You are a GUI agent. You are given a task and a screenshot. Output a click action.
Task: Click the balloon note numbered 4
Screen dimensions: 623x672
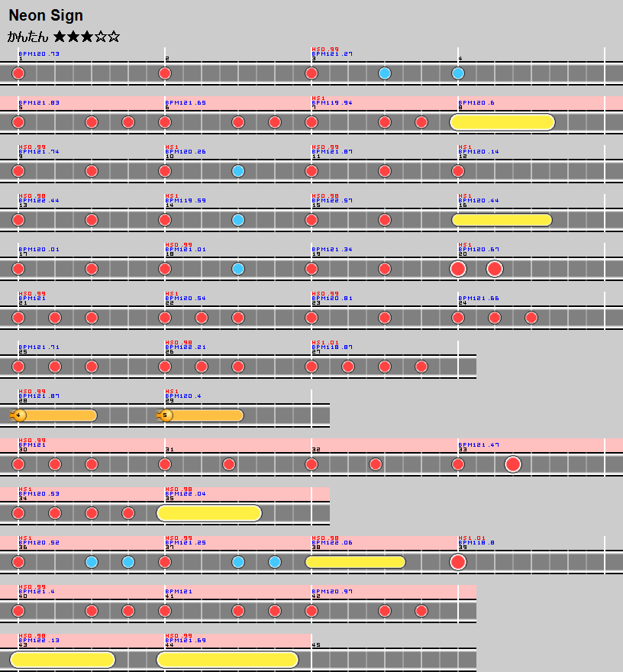tap(19, 415)
